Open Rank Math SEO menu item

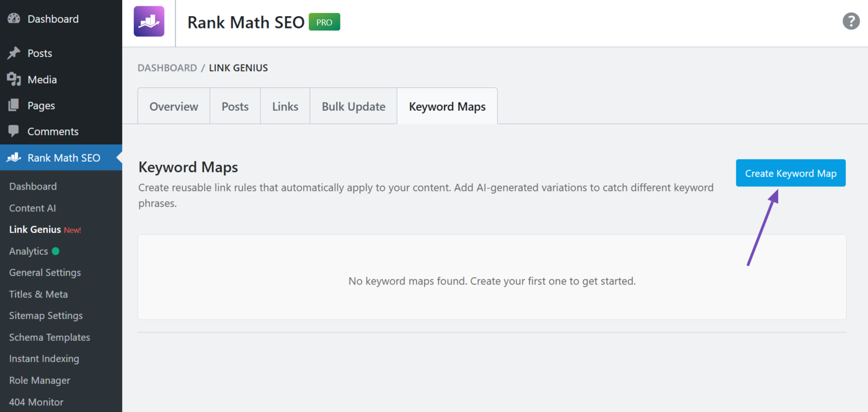(x=61, y=157)
